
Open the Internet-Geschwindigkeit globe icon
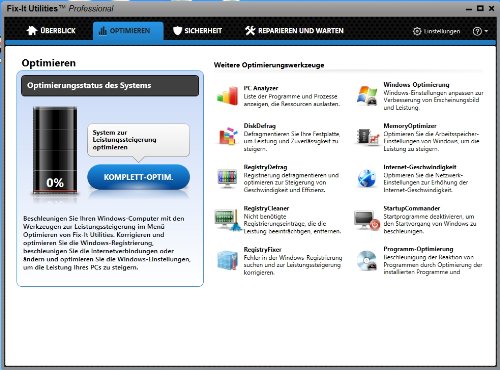click(367, 178)
